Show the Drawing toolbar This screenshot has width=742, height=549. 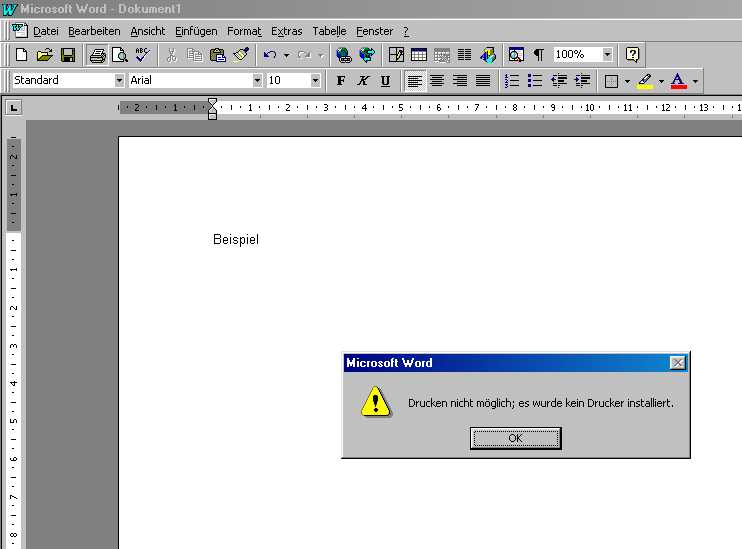pyautogui.click(x=488, y=55)
